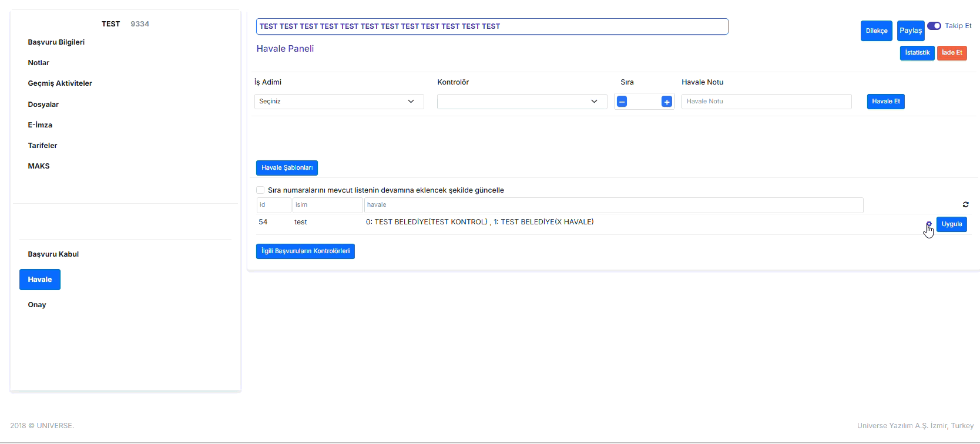Focus the Havale Notu input field
This screenshot has width=980, height=444.
[767, 102]
